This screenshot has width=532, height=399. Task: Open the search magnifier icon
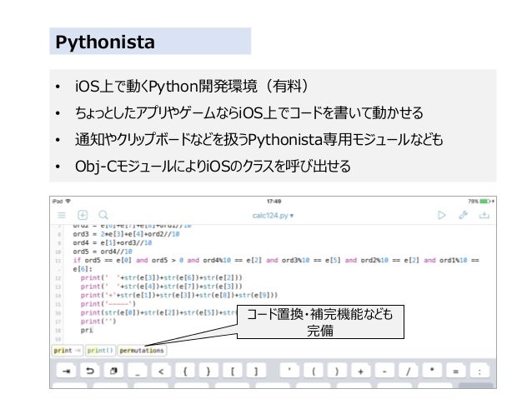[x=103, y=215]
